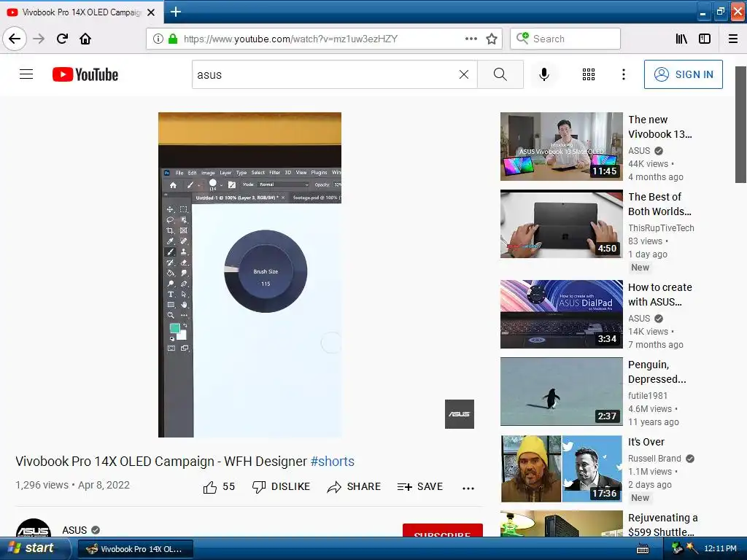Open the It's Over video thumbnail
The image size is (747, 560).
[561, 469]
